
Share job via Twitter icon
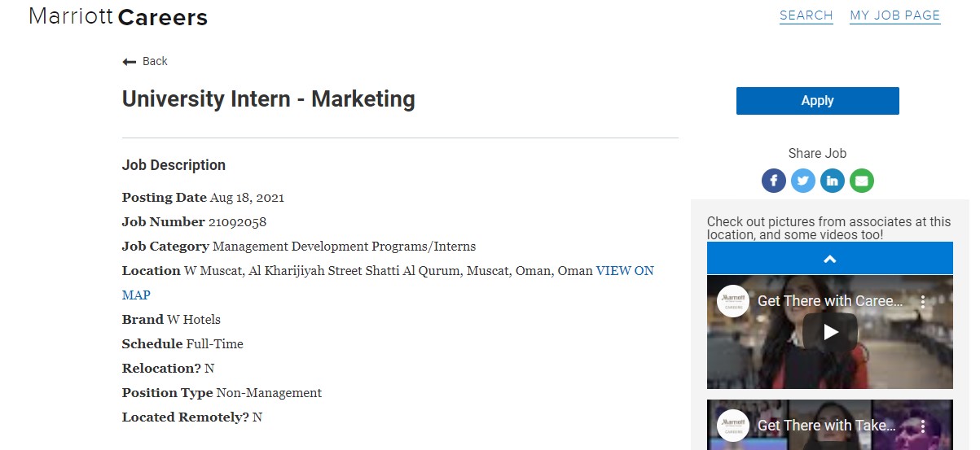[803, 181]
